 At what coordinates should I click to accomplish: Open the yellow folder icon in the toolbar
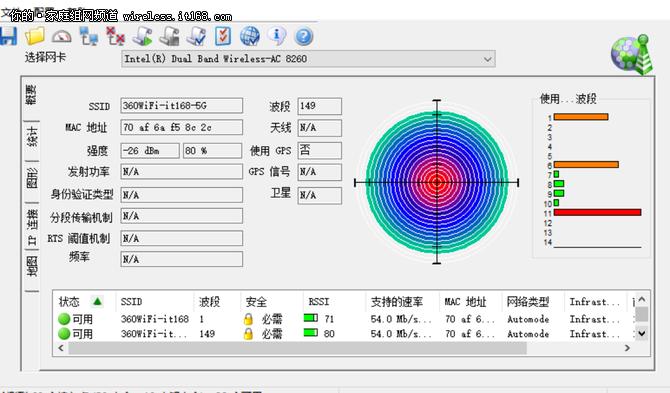click(35, 36)
